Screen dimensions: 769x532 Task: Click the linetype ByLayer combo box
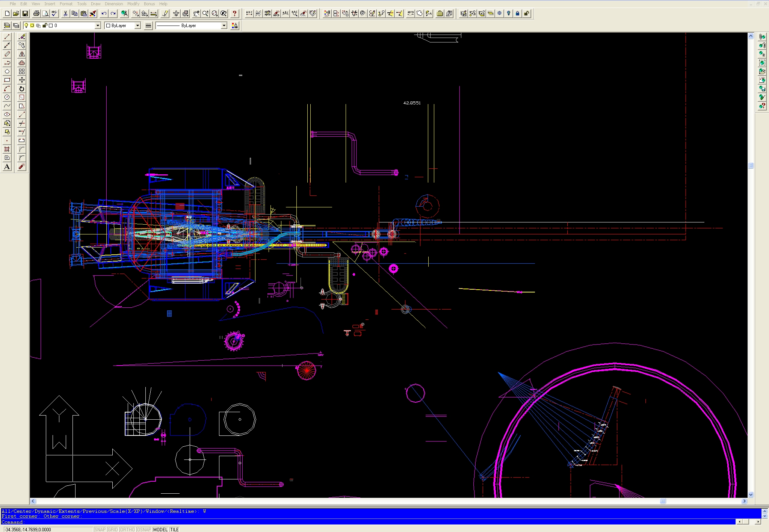(x=191, y=26)
